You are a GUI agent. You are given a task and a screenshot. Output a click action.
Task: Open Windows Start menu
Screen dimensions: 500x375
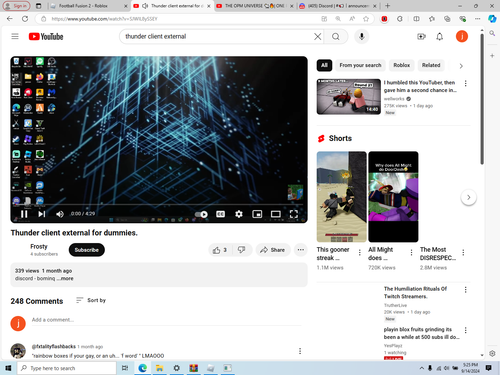point(8,368)
